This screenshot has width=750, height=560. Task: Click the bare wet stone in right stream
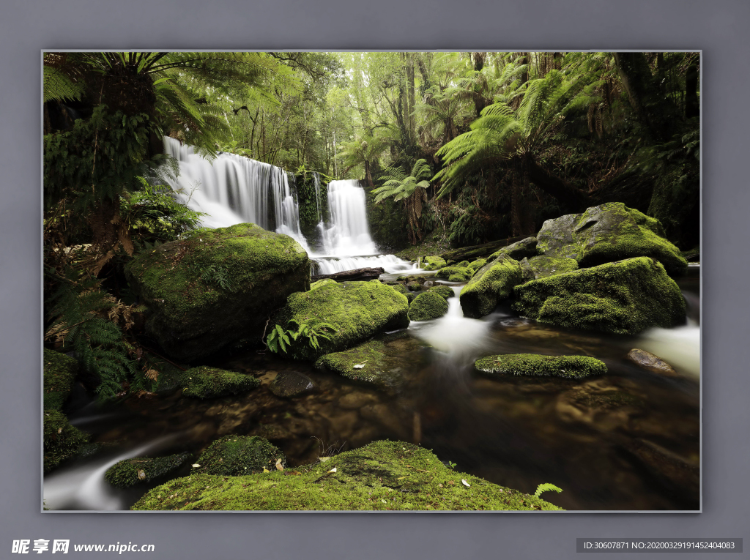(x=648, y=359)
